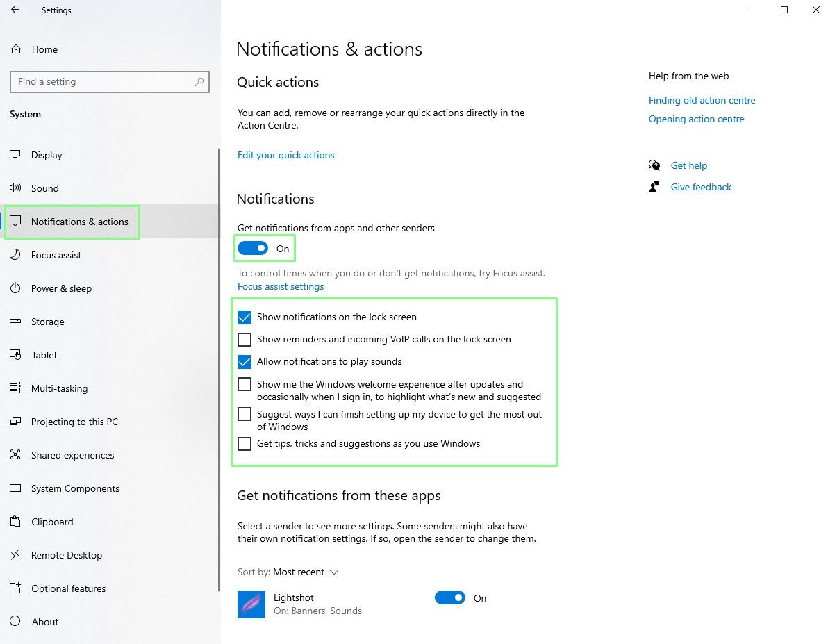Image resolution: width=828 pixels, height=644 pixels.
Task: Click the Display monitor icon
Action: (16, 155)
